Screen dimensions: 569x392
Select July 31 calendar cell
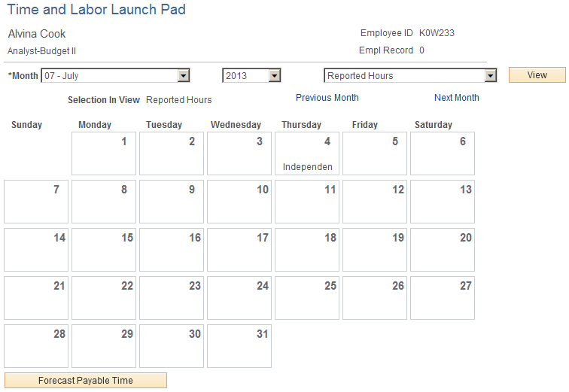[x=239, y=346]
